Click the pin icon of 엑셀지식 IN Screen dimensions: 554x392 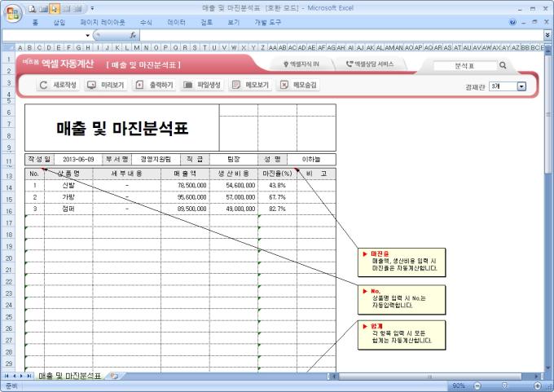(x=286, y=64)
